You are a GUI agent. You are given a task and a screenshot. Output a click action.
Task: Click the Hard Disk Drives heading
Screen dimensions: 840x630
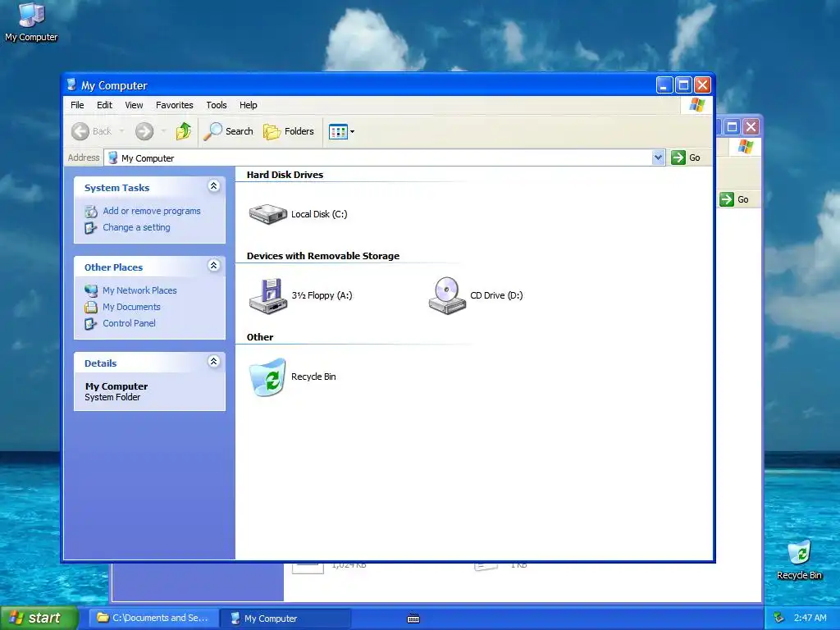(285, 175)
